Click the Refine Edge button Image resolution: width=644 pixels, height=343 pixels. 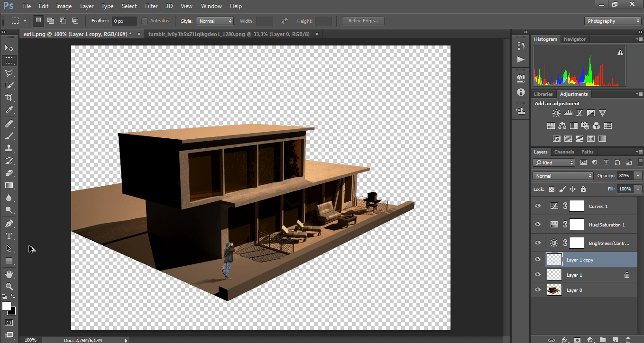click(363, 20)
